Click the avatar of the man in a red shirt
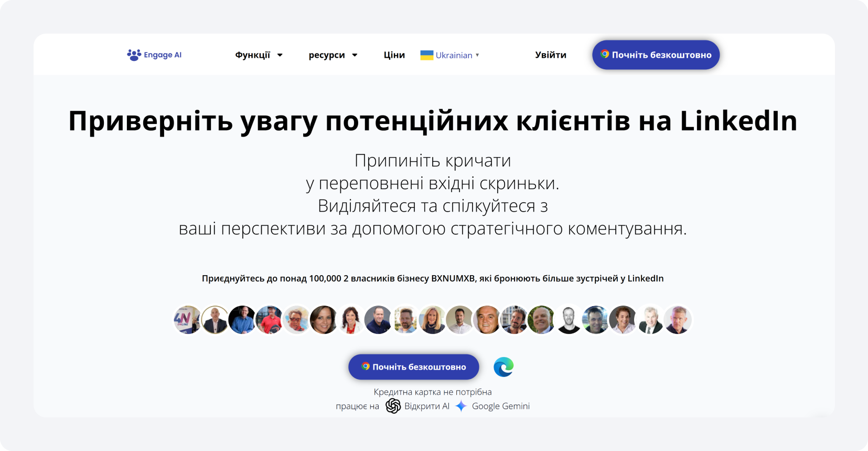The height and width of the screenshot is (451, 868). pos(269,320)
